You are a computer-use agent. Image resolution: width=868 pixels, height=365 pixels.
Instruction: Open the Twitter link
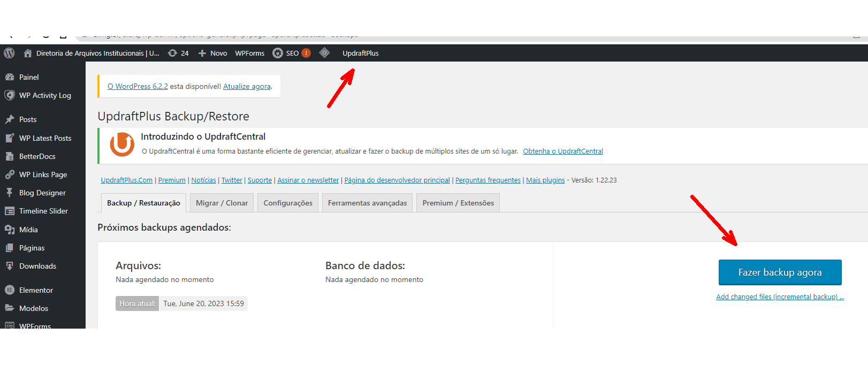click(232, 180)
